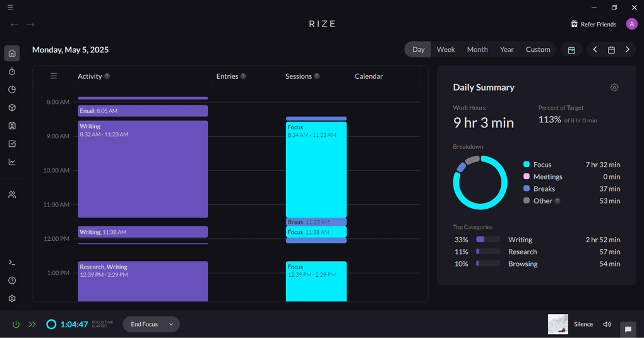Screen dimensions: 644x338
Task: Toggle the sound volume speaker icon
Action: click(x=607, y=325)
